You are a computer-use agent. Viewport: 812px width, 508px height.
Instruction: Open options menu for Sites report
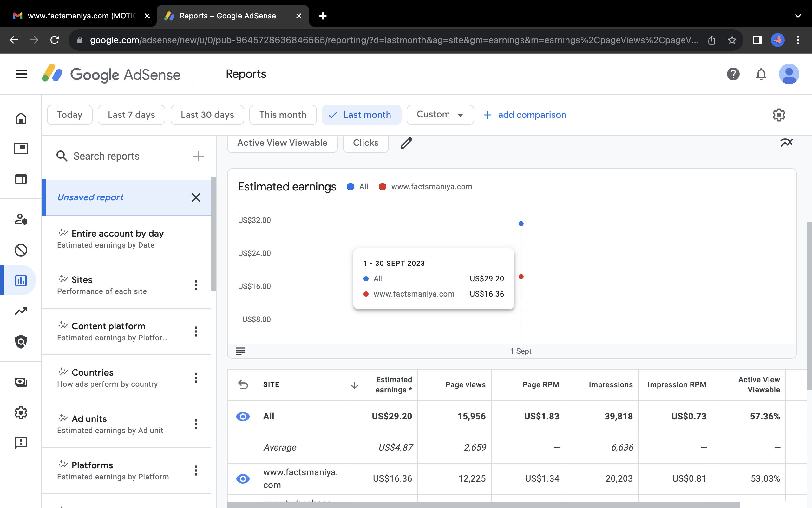click(x=196, y=285)
